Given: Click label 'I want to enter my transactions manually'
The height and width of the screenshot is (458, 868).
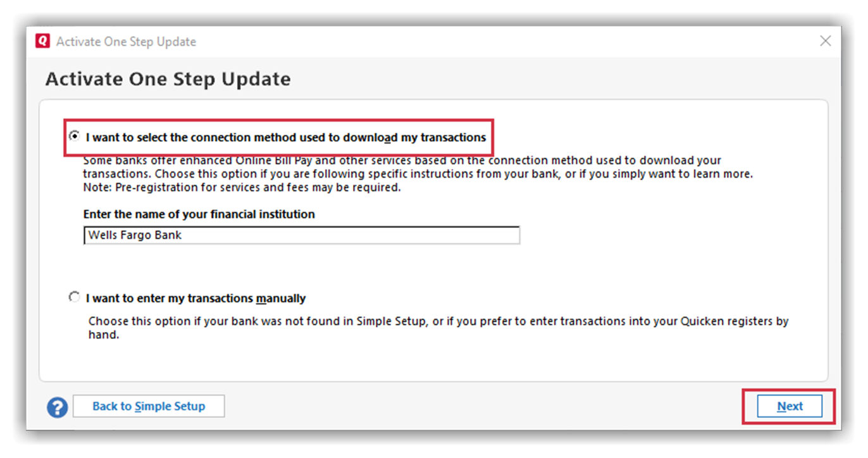Looking at the screenshot, I should pyautogui.click(x=196, y=298).
